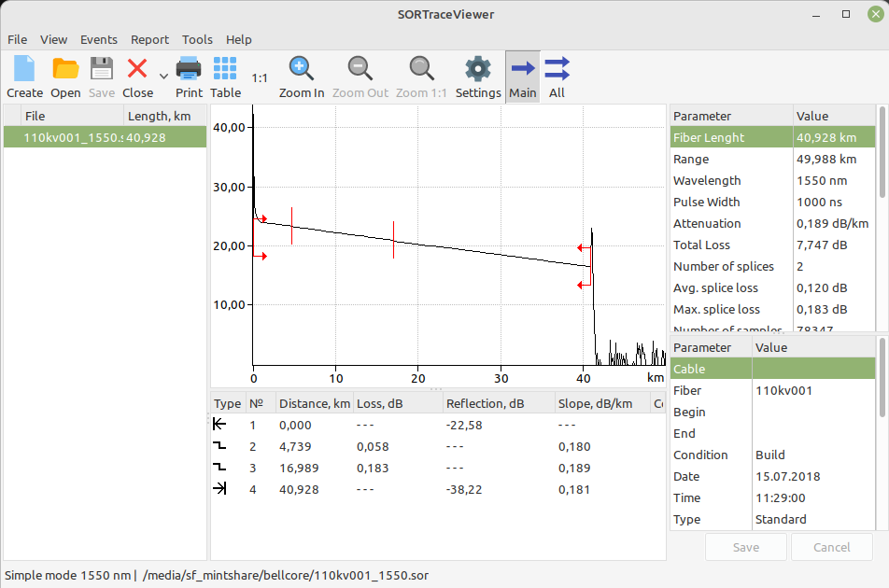Set scale with 1:1 toolbar button

point(260,78)
